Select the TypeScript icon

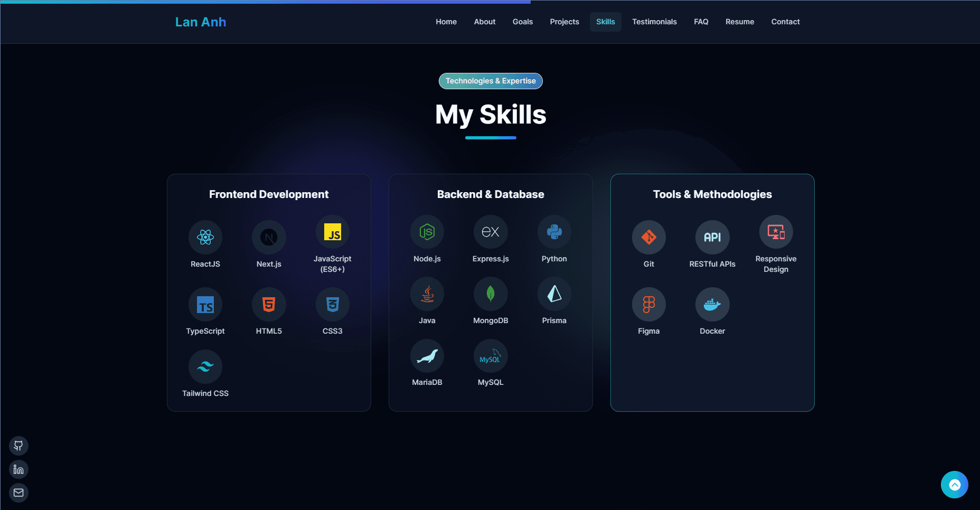pos(205,305)
